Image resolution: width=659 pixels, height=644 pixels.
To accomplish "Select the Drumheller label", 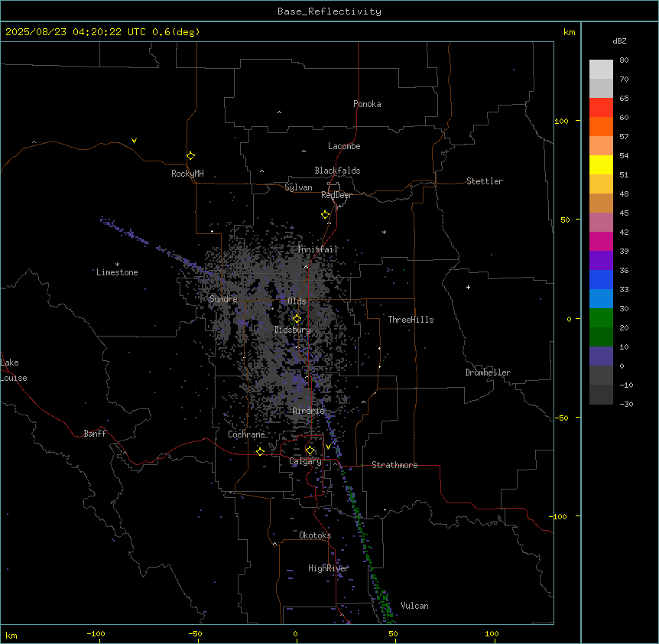I will 488,372.
